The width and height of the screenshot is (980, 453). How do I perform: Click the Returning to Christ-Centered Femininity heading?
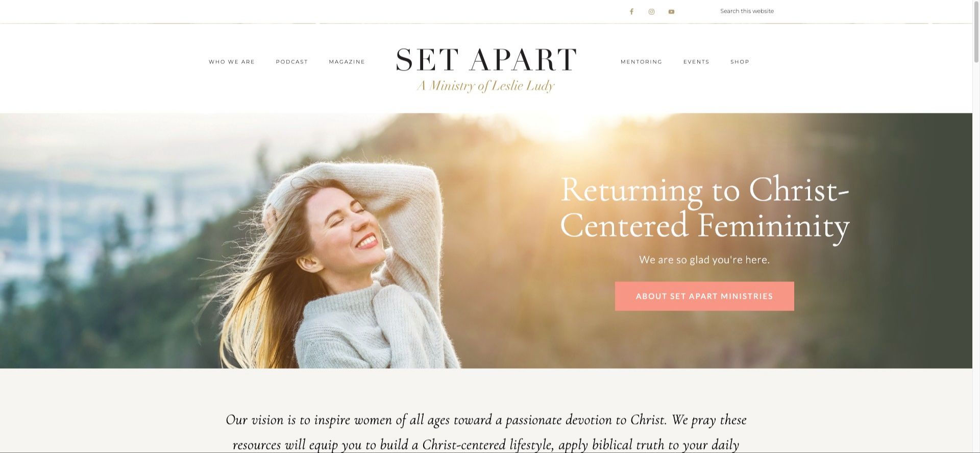704,208
